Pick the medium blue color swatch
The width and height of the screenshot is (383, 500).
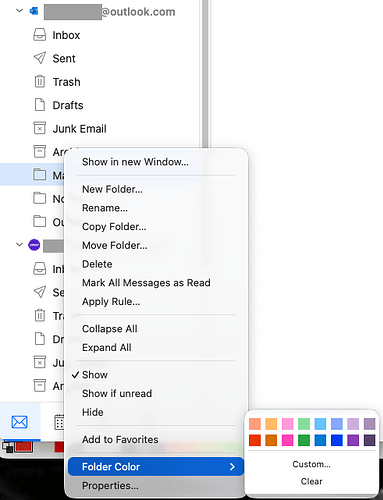click(320, 440)
